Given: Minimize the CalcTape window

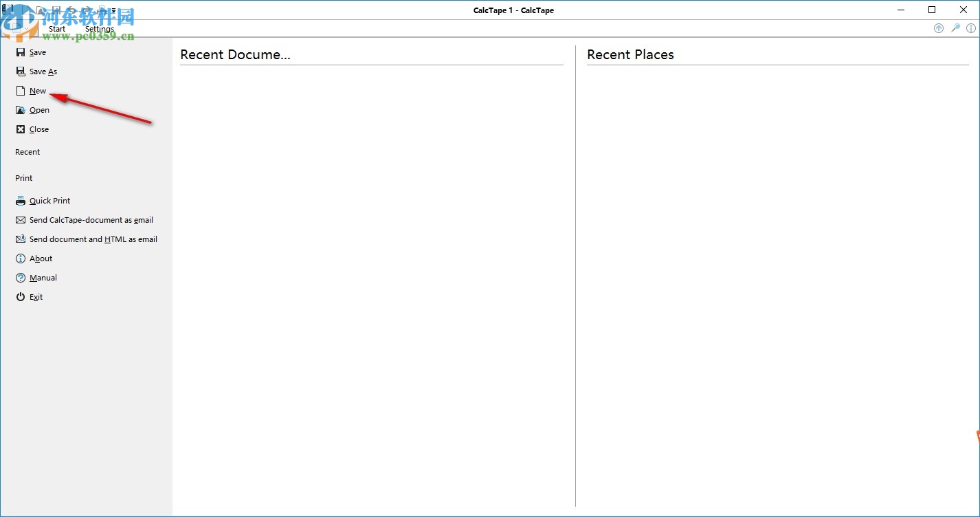Looking at the screenshot, I should [900, 10].
